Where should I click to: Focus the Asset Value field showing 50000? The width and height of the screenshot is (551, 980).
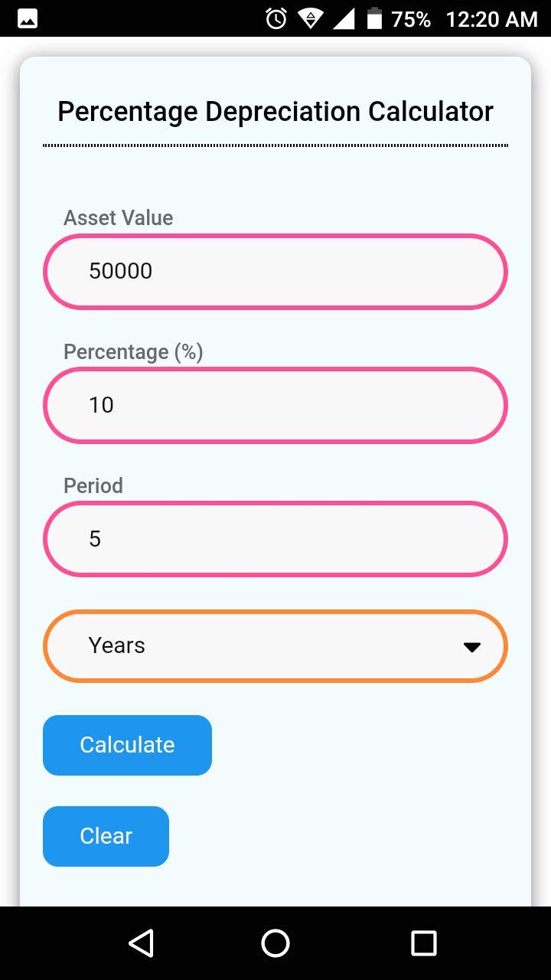point(275,272)
